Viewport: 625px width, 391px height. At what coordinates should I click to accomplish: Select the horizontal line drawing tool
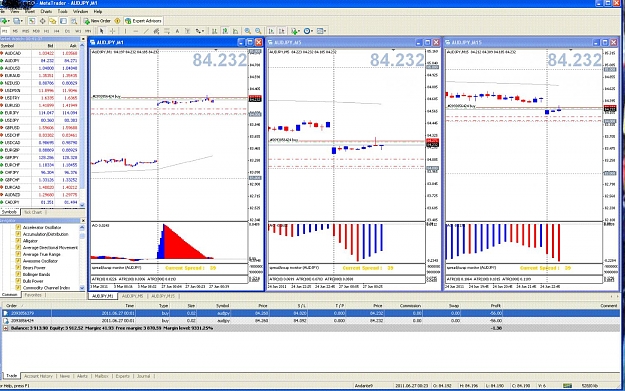coord(136,31)
